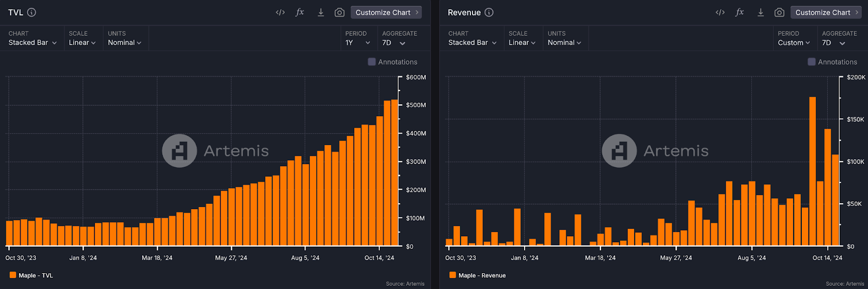Click $200K axis label on Revenue chart
The width and height of the screenshot is (868, 289).
[856, 77]
